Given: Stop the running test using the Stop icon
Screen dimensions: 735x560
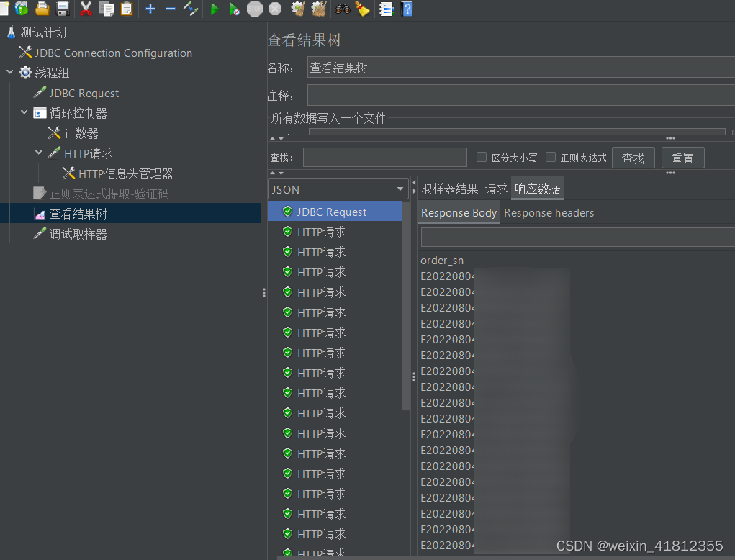Looking at the screenshot, I should [x=253, y=9].
